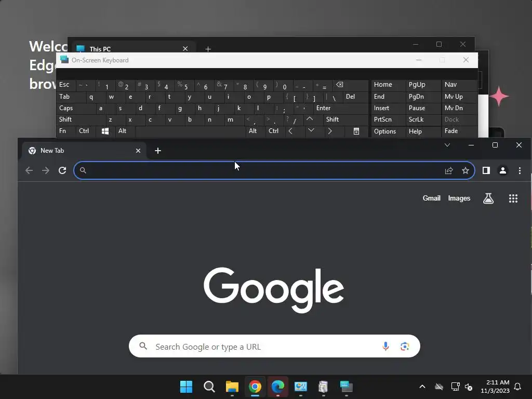Toggle the right Shift key on keyboard

coord(346,119)
